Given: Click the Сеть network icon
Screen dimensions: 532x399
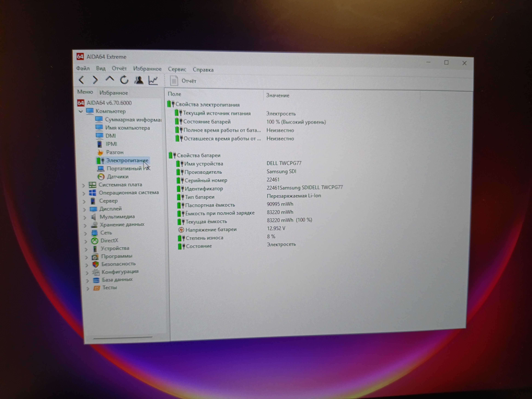Looking at the screenshot, I should pyautogui.click(x=95, y=233).
